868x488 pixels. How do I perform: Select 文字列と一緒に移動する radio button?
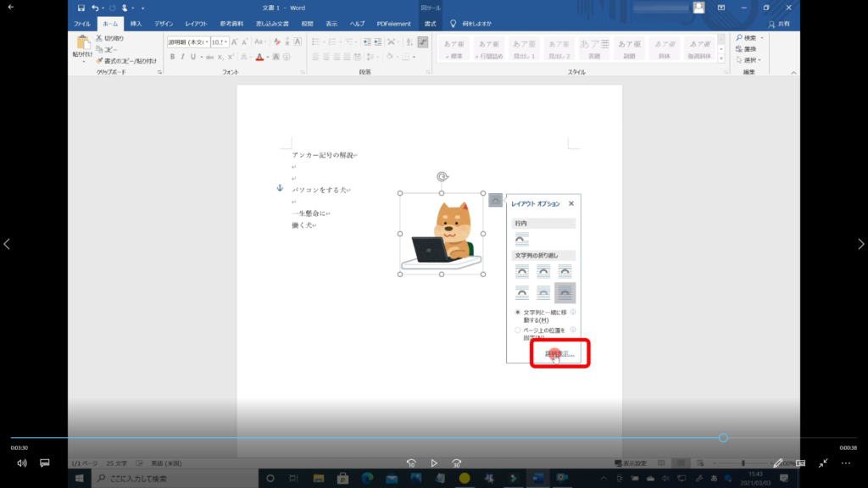point(519,313)
